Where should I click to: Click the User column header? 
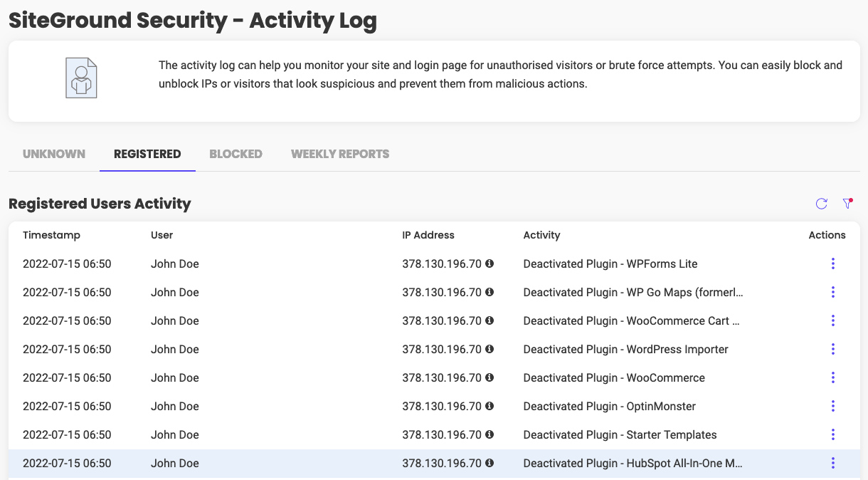162,235
